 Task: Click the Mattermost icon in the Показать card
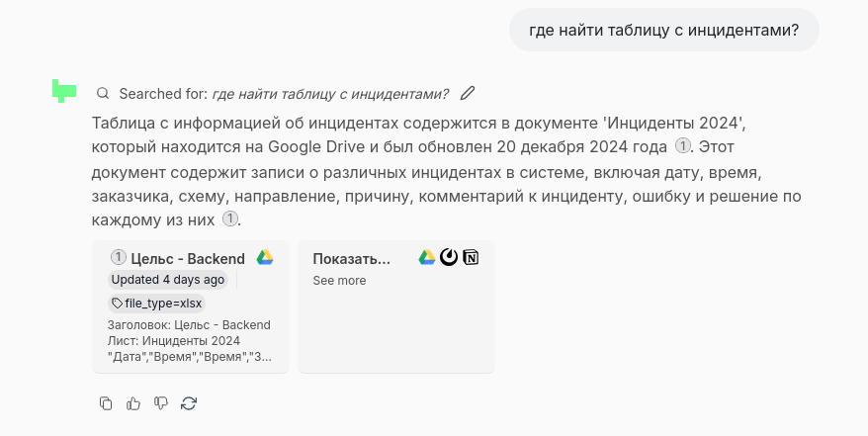[449, 258]
